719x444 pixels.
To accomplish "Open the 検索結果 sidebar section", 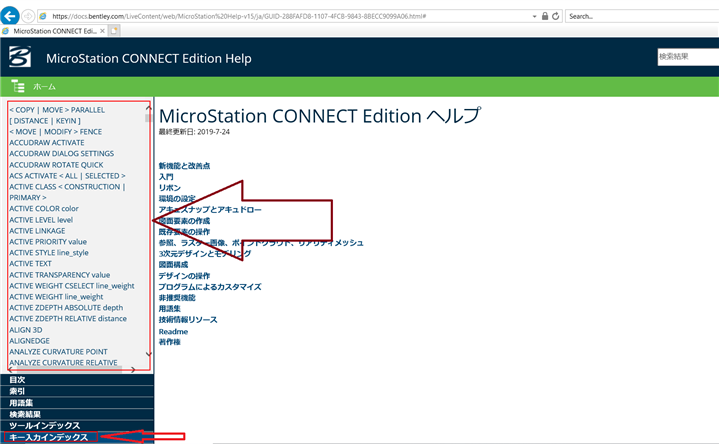I will coord(77,414).
